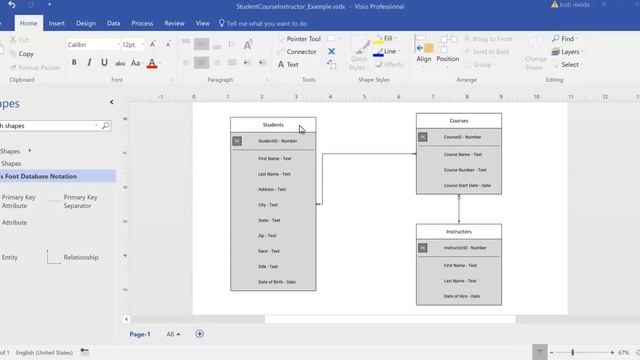Screen dimensions: 640x360
Task: Open the Process tab
Action: click(142, 24)
